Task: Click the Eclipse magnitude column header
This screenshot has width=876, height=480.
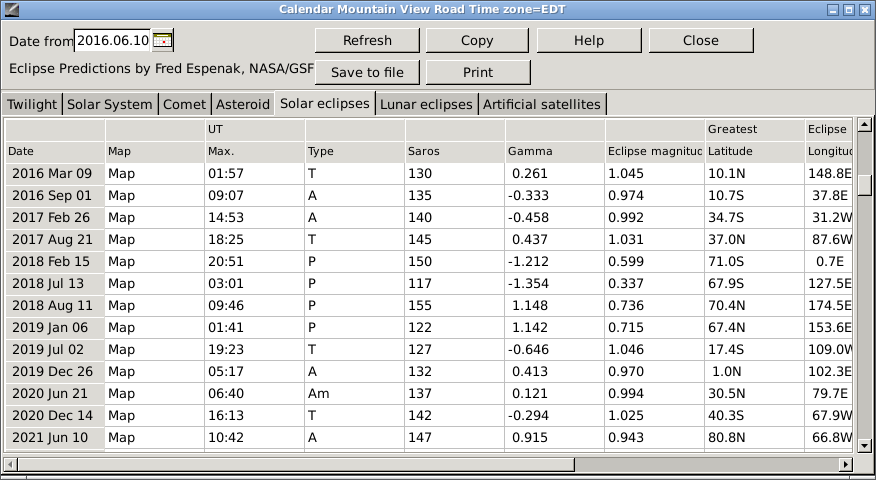Action: [x=654, y=151]
